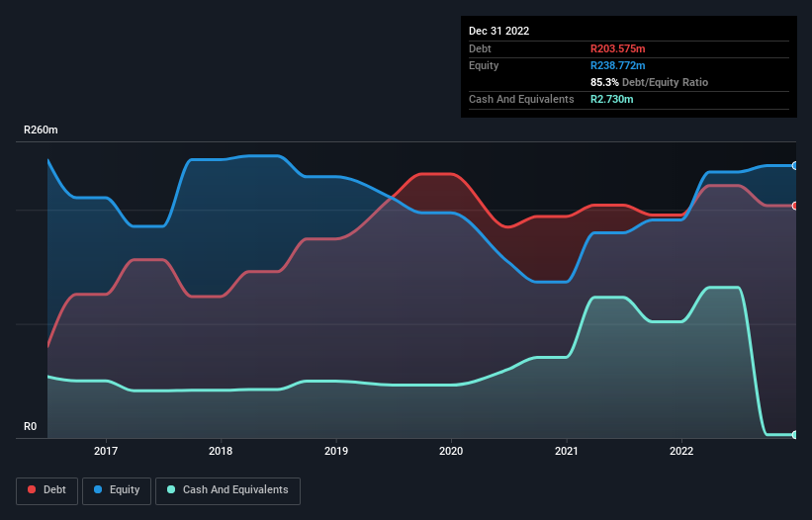Image resolution: width=812 pixels, height=520 pixels.
Task: Click the teal Cash endpoint marker
Action: (795, 435)
